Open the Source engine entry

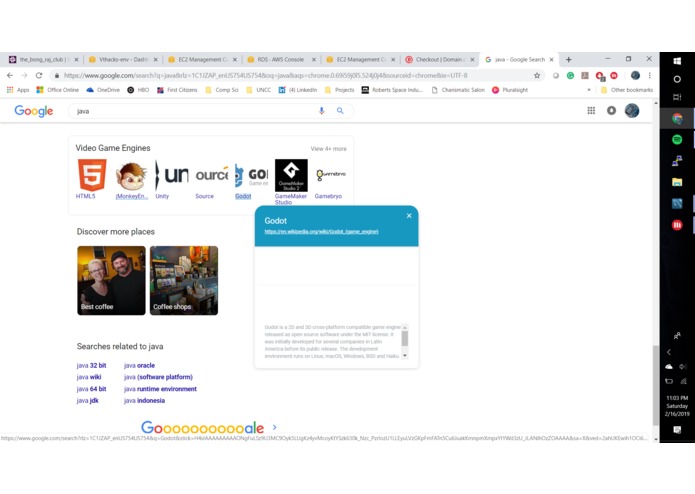204,196
